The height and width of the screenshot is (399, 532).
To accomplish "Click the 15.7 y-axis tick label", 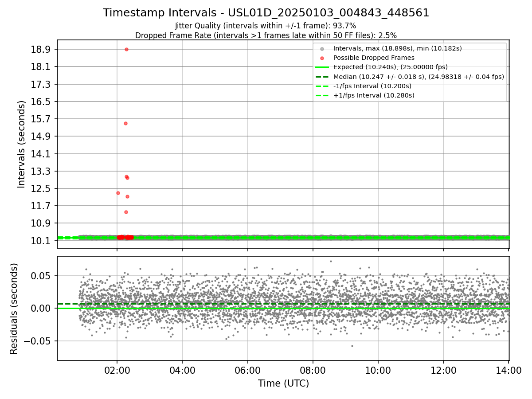I will point(41,119).
